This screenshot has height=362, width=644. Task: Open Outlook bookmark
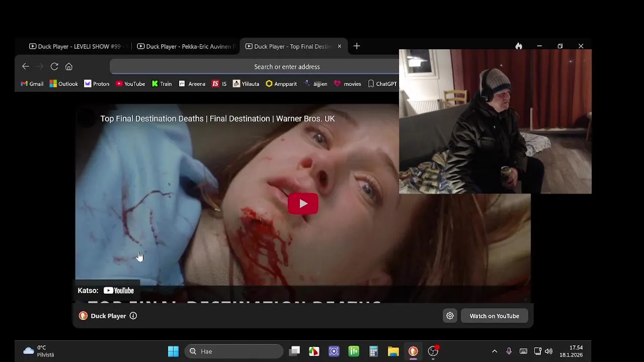tap(63, 84)
